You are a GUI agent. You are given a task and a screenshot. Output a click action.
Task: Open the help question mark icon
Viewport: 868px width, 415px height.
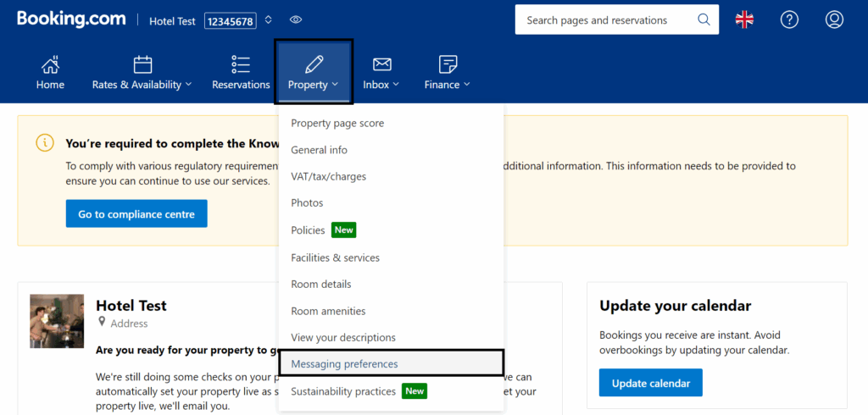(x=789, y=20)
